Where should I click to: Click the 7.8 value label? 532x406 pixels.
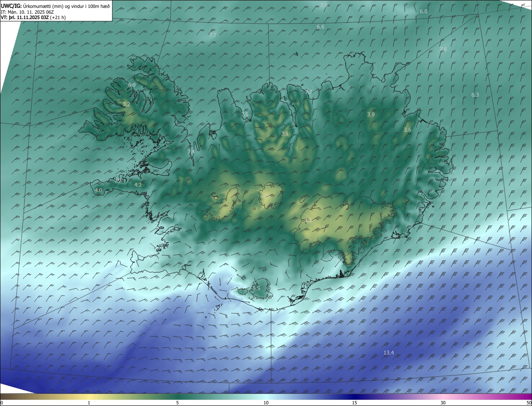pos(443,49)
